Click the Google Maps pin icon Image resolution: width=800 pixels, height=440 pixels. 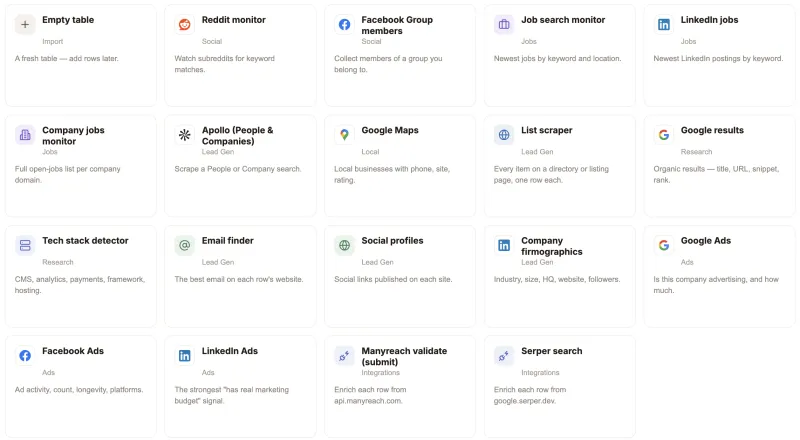[x=344, y=135]
